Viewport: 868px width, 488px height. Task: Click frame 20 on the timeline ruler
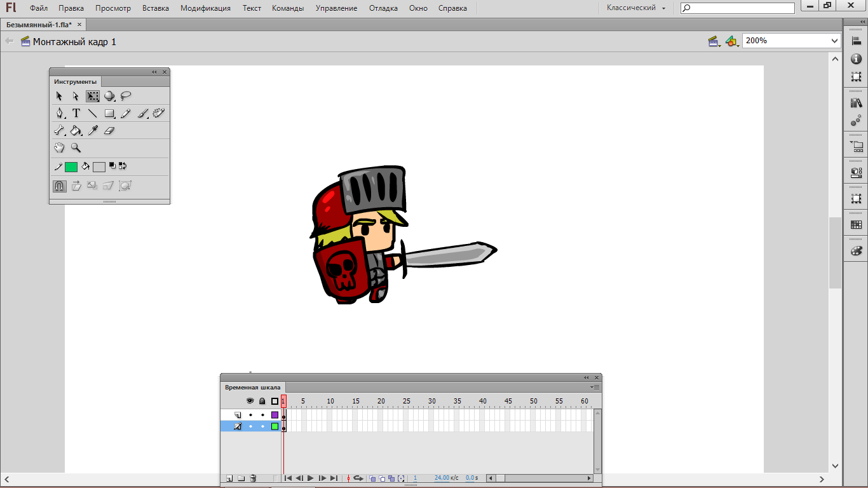381,401
